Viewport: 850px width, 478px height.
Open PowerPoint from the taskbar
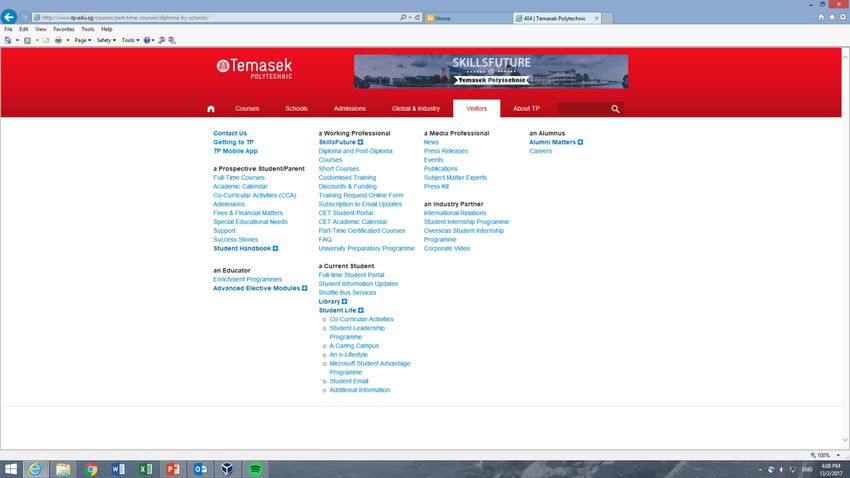173,469
